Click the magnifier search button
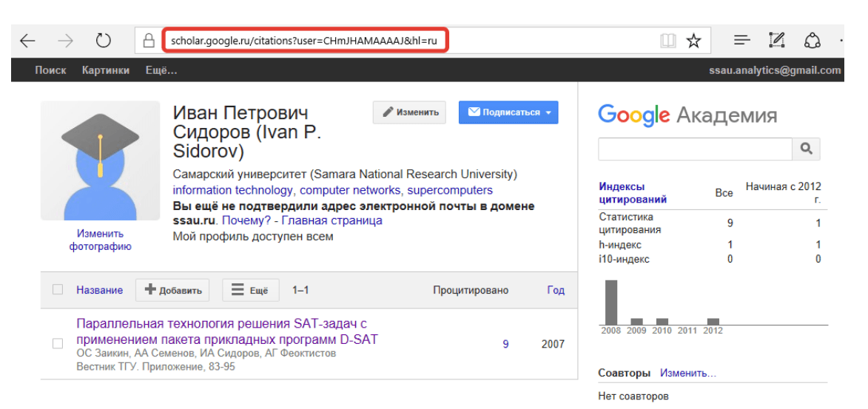The height and width of the screenshot is (409, 868). tap(807, 149)
